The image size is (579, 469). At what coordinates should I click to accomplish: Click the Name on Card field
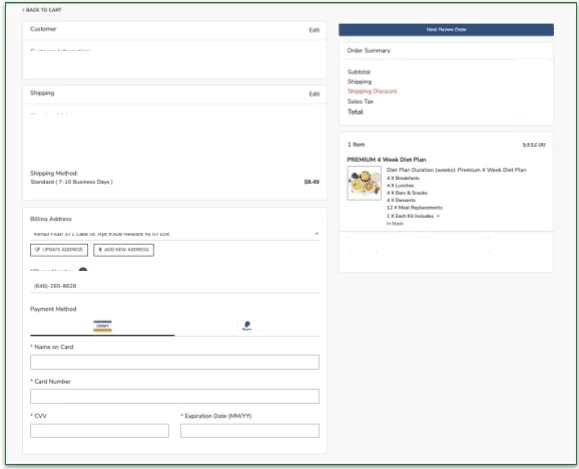[x=175, y=362]
